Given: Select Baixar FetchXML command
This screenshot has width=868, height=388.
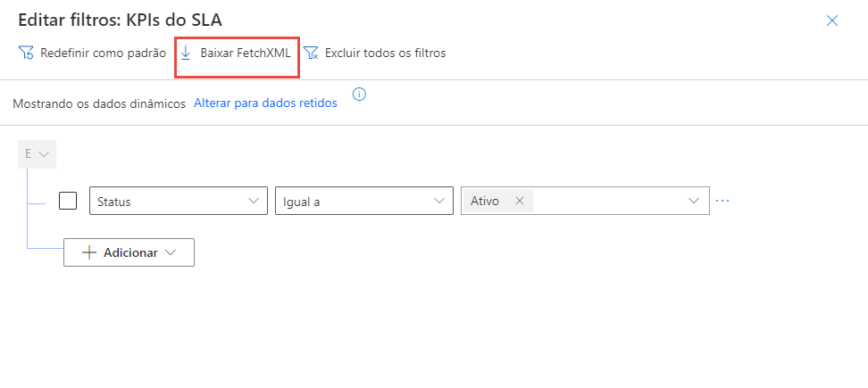Looking at the screenshot, I should [x=246, y=54].
